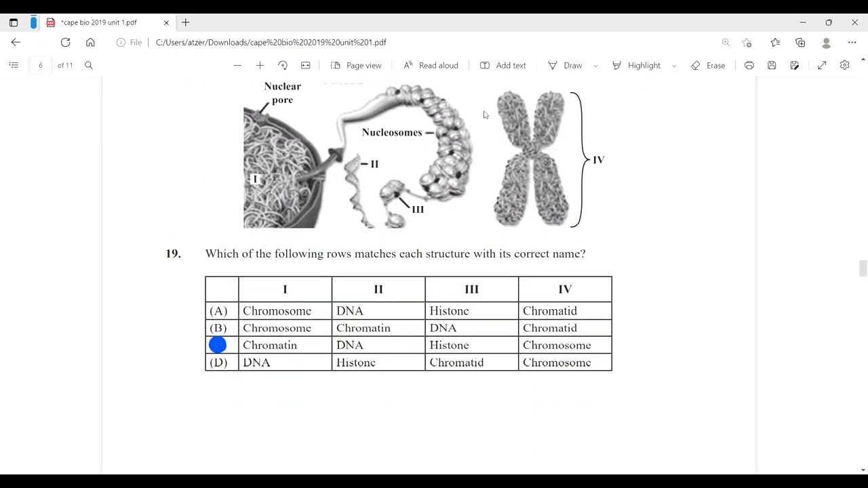Click option (B) label in table
The width and height of the screenshot is (868, 488).
tap(218, 328)
